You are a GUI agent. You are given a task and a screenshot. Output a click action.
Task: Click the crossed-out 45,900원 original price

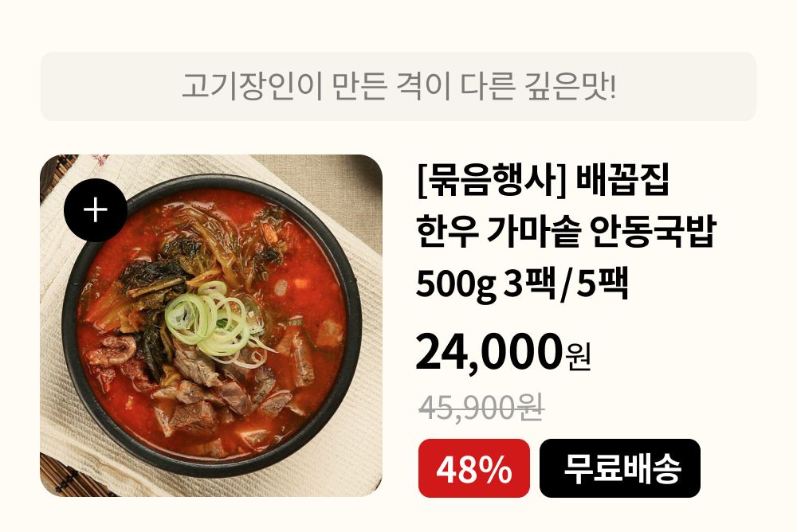pos(481,407)
